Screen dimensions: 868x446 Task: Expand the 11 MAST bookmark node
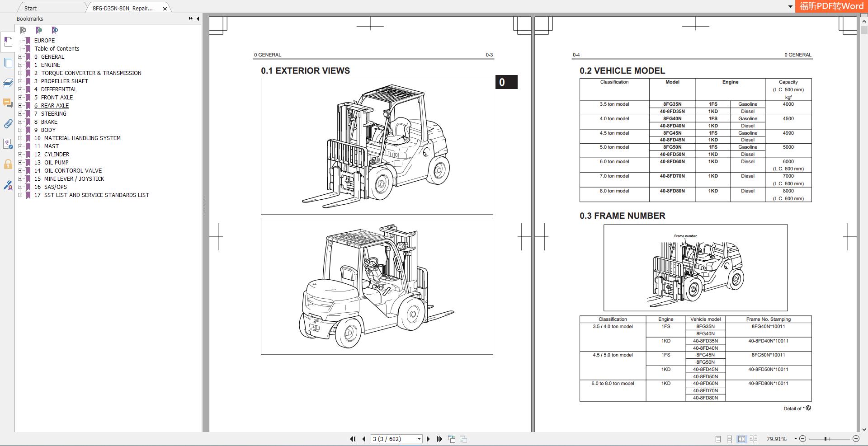(x=20, y=146)
